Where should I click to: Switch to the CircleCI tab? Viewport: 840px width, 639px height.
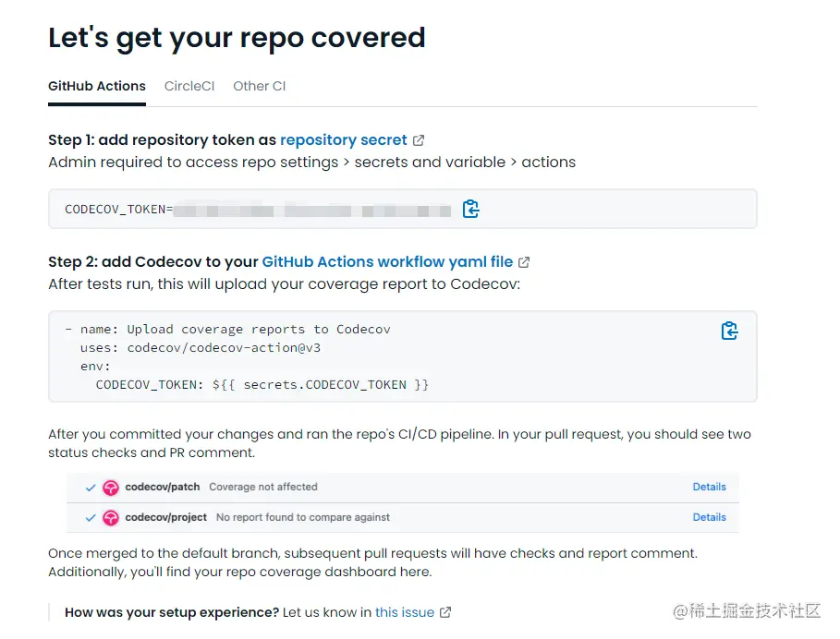point(189,86)
